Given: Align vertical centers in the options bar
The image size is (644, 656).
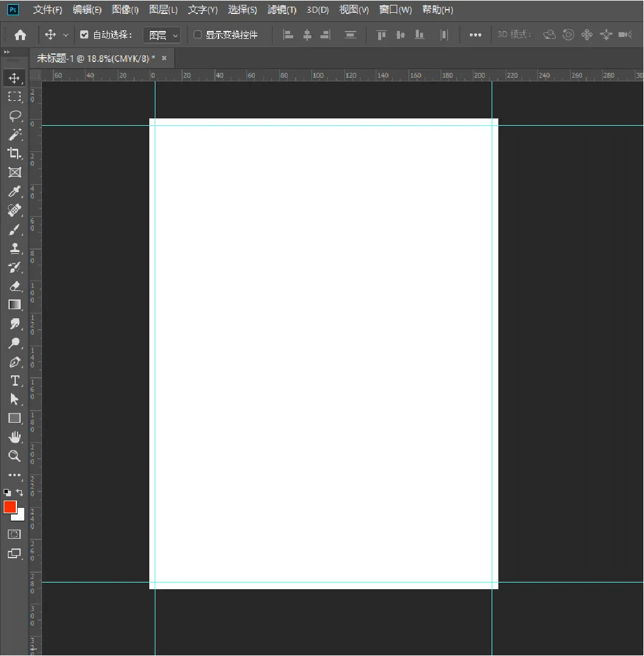Looking at the screenshot, I should click(x=401, y=35).
